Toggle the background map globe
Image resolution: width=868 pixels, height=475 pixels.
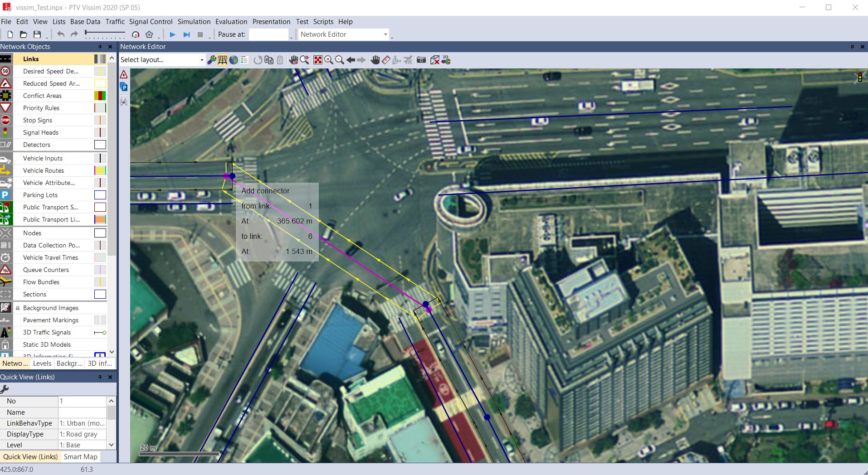tap(234, 60)
